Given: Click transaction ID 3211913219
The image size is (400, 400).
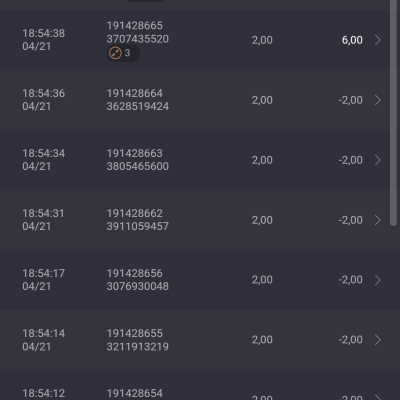Looking at the screenshot, I should click(x=138, y=346).
